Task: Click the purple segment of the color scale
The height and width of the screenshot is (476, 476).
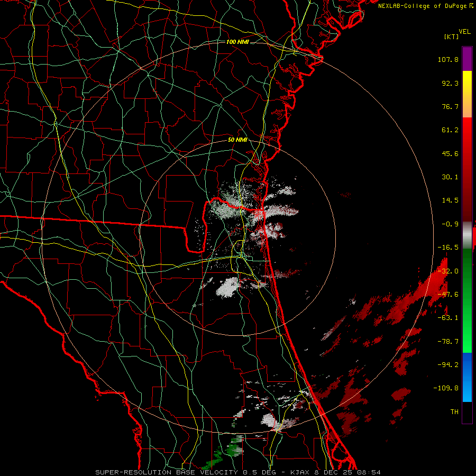Action: [467, 59]
